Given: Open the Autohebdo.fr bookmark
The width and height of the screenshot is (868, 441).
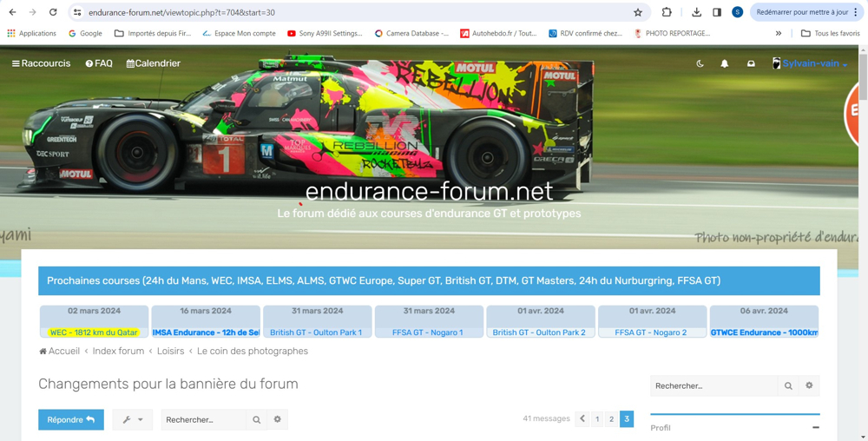Looking at the screenshot, I should coord(499,33).
